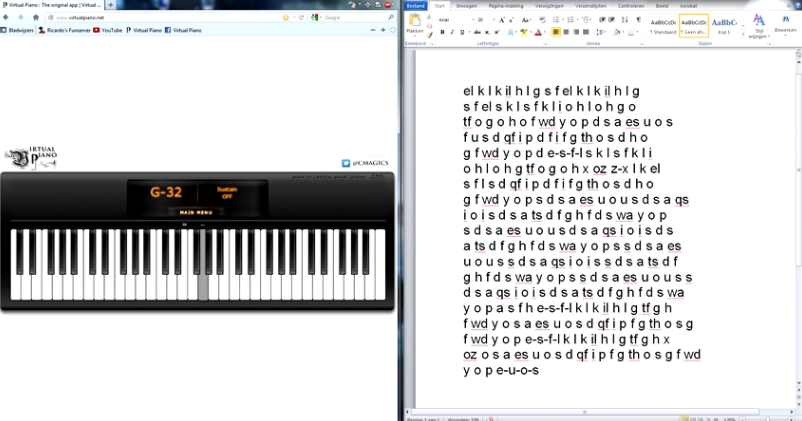Open the Facebook Virtual Piano bookmark

coord(183,30)
